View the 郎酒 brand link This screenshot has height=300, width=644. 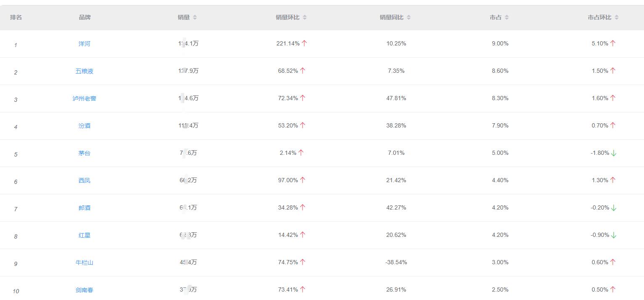pos(84,208)
